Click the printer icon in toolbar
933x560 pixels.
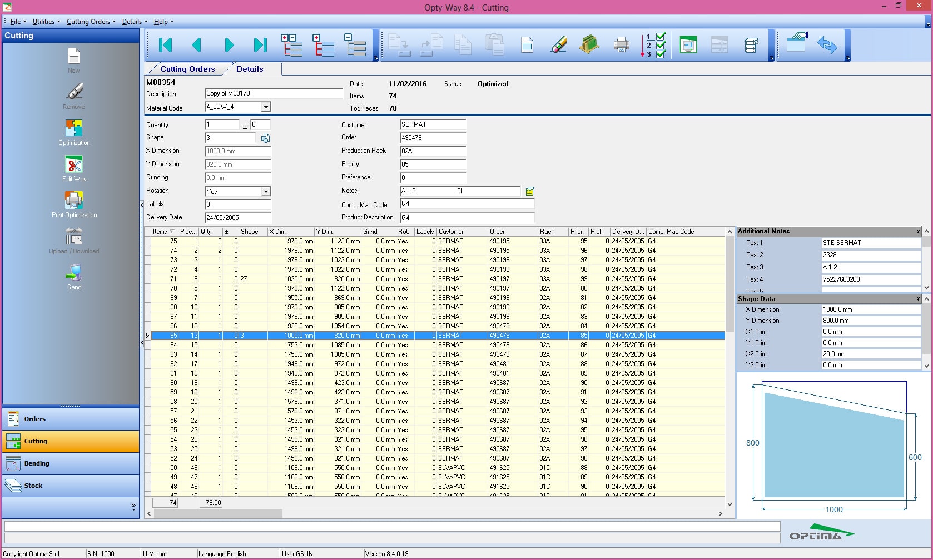621,45
